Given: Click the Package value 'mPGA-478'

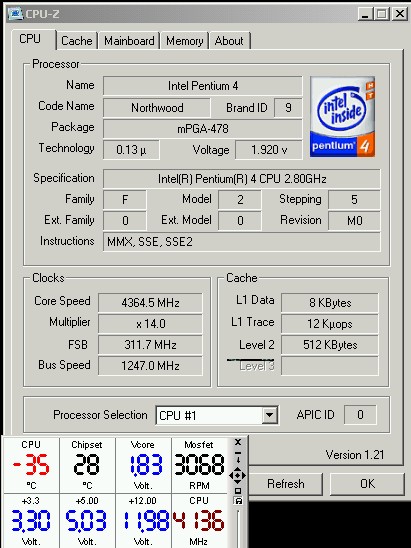Looking at the screenshot, I should pos(203,129).
